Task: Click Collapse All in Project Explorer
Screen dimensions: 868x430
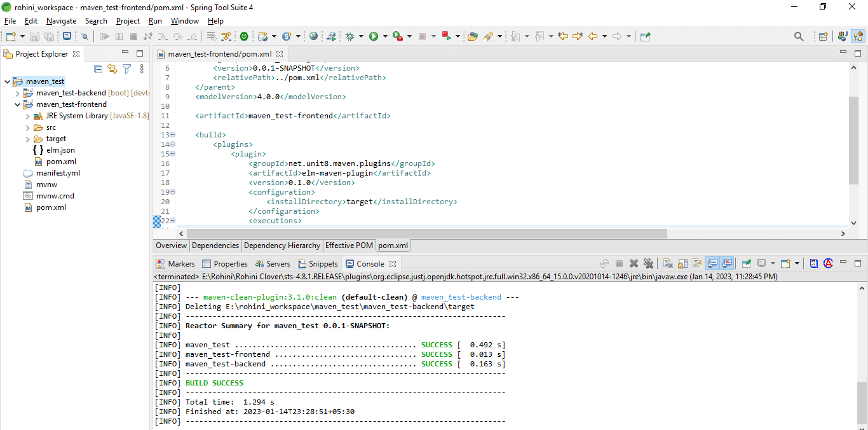Action: point(98,69)
